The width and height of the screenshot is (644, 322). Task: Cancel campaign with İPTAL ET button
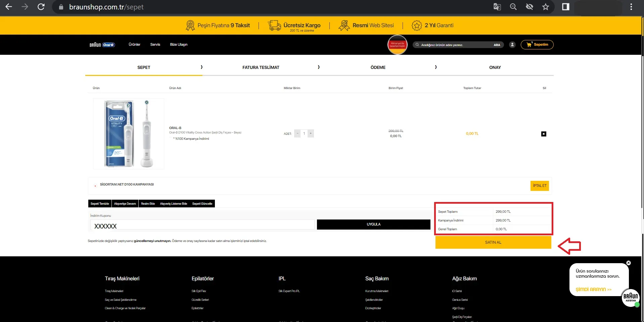tap(539, 186)
